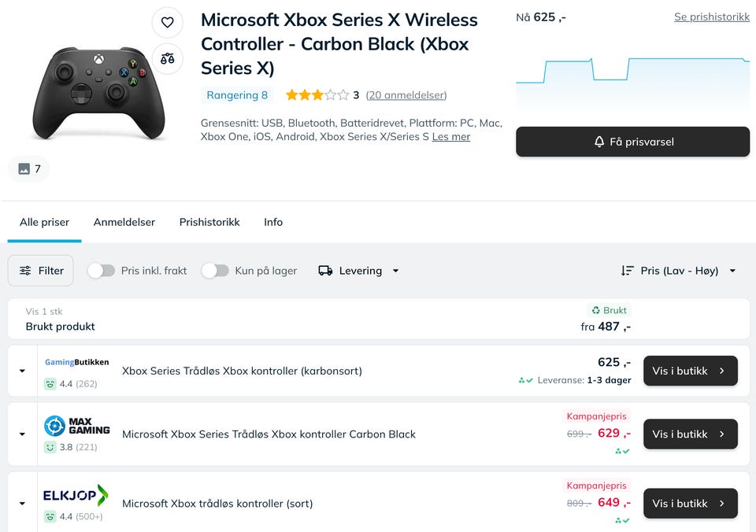Open the Levering dropdown
Screen dimensions: 756x532
pos(360,271)
